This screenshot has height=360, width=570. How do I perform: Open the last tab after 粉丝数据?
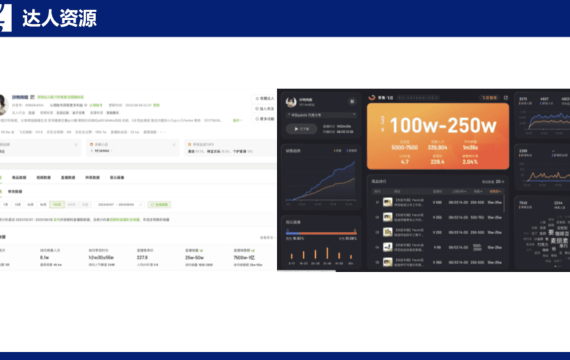pyautogui.click(x=117, y=177)
